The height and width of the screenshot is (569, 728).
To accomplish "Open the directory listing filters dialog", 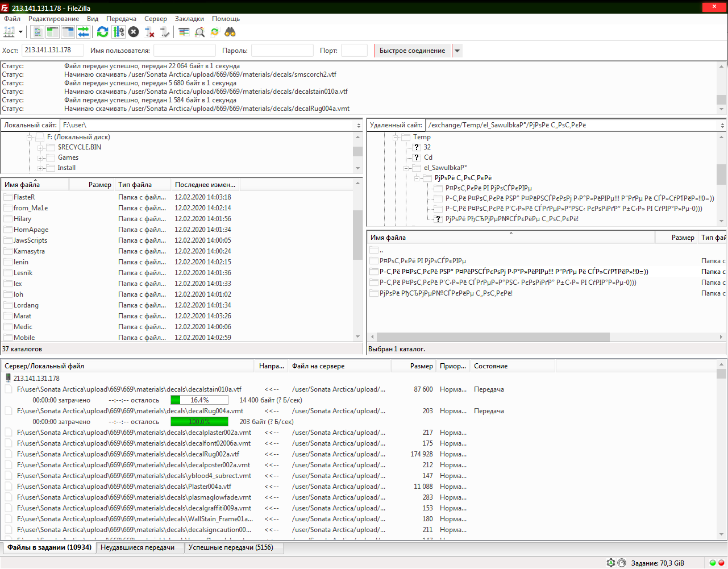I will [184, 32].
